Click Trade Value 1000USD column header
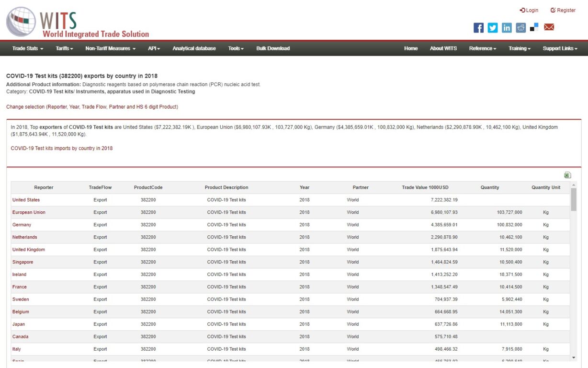 (x=425, y=187)
